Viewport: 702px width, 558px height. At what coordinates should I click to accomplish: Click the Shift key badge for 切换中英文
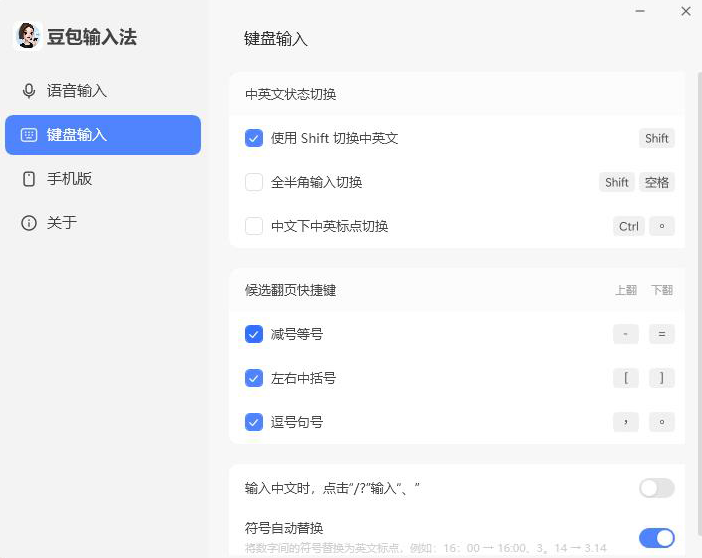point(657,138)
